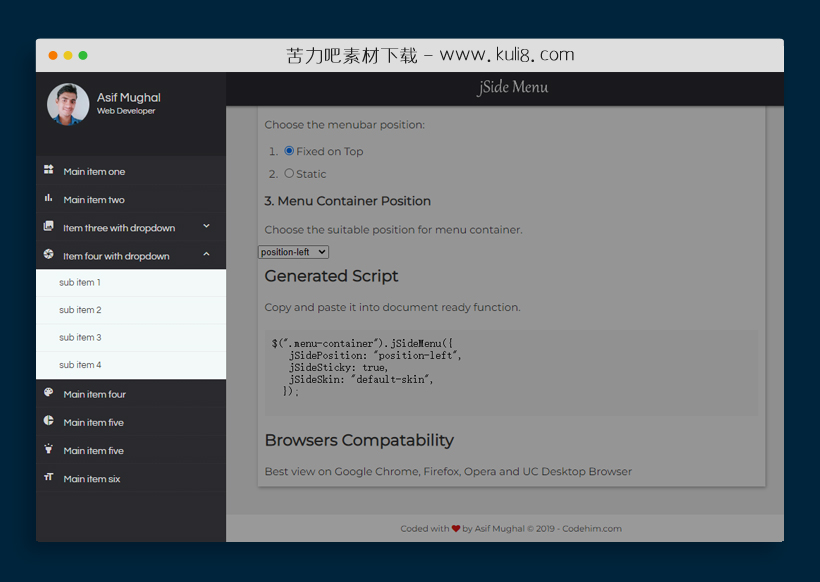The height and width of the screenshot is (582, 820).
Task: Click the bar chart icon for Main item two
Action: [x=49, y=198]
